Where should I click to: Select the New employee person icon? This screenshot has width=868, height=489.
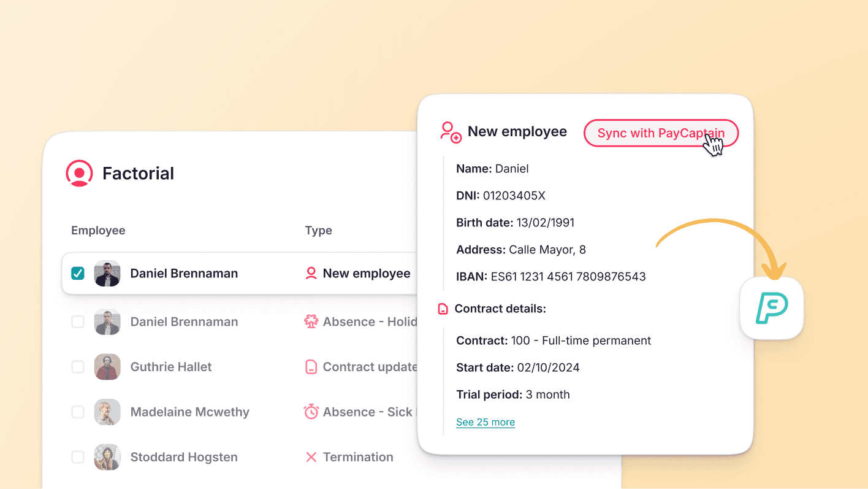311,273
